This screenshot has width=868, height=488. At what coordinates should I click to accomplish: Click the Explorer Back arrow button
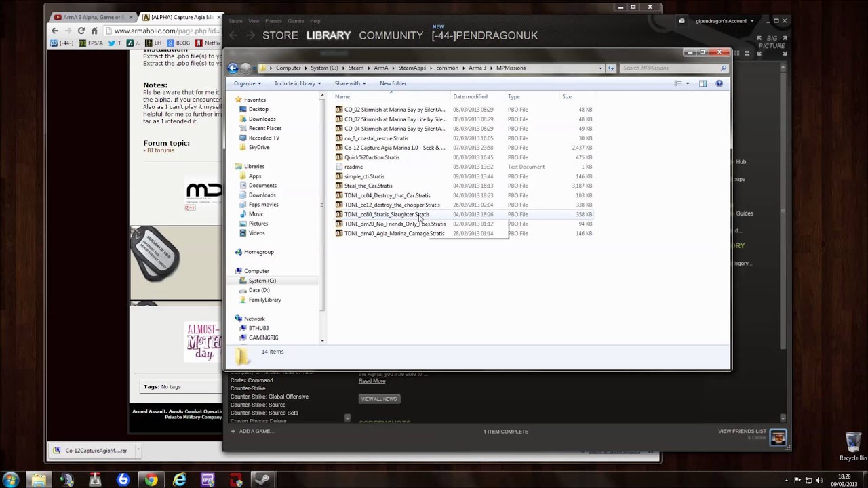[233, 68]
